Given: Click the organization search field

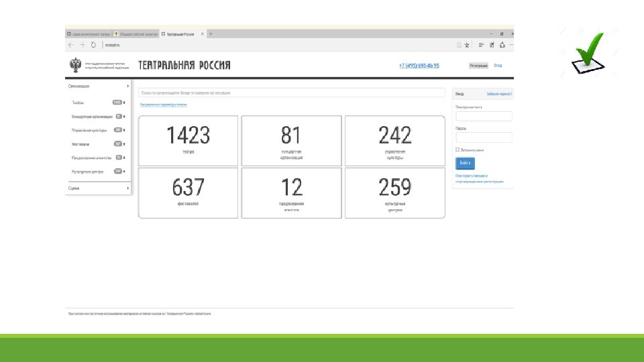Looking at the screenshot, I should coord(292,93).
